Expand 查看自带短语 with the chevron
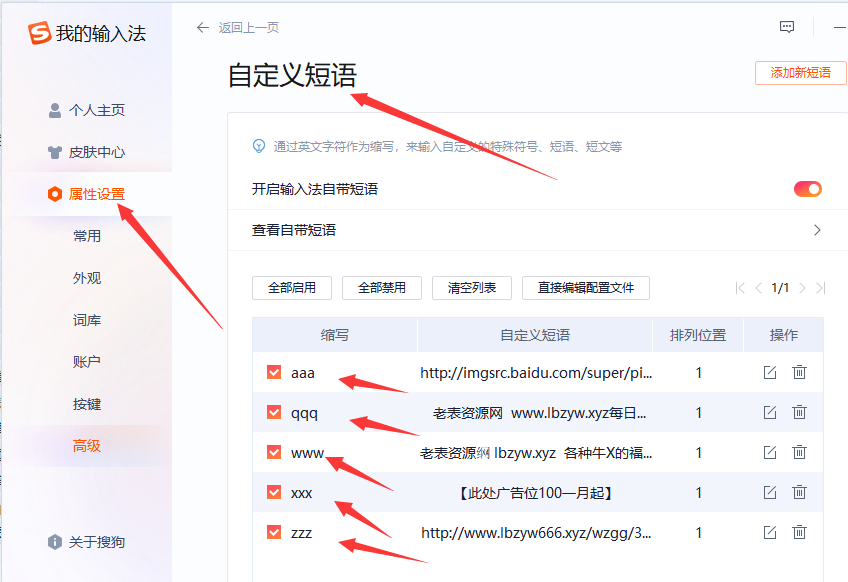Image resolution: width=848 pixels, height=582 pixels. point(817,230)
